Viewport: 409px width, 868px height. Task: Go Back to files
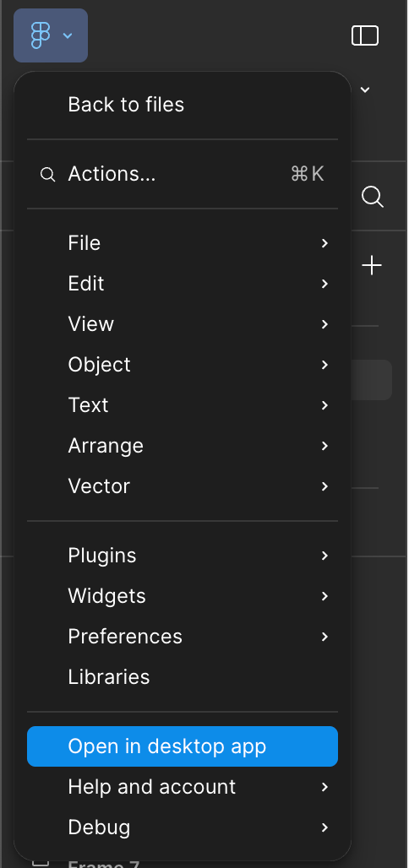point(183,104)
